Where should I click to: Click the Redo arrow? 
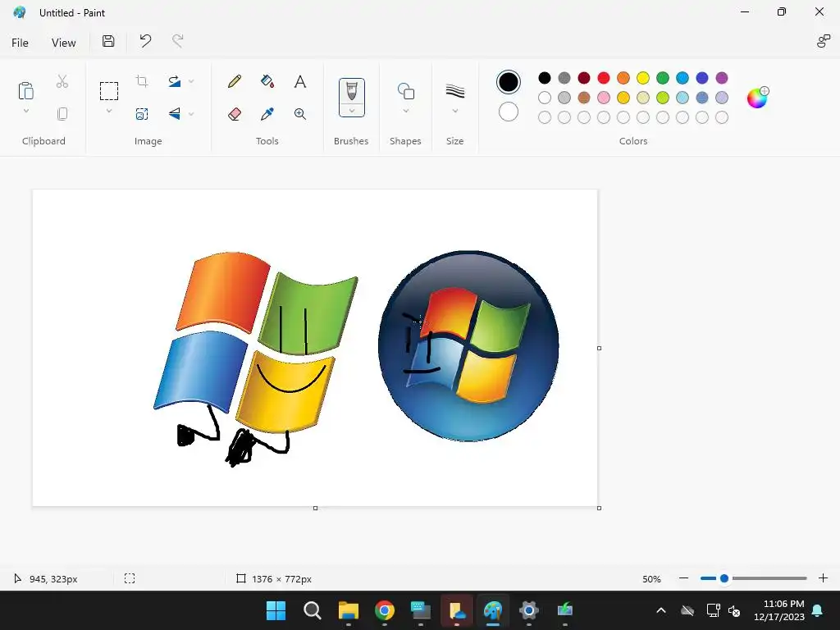(x=178, y=41)
